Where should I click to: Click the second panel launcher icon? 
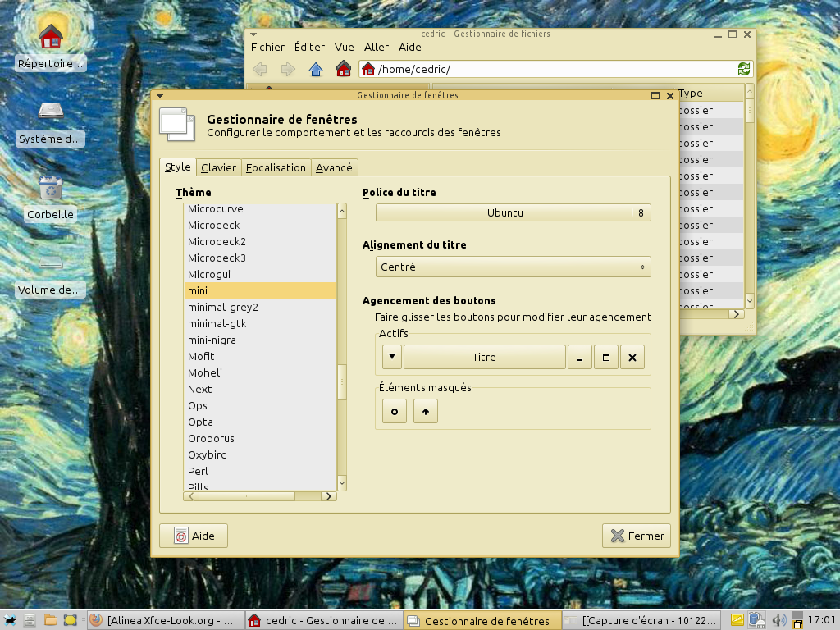(x=30, y=621)
